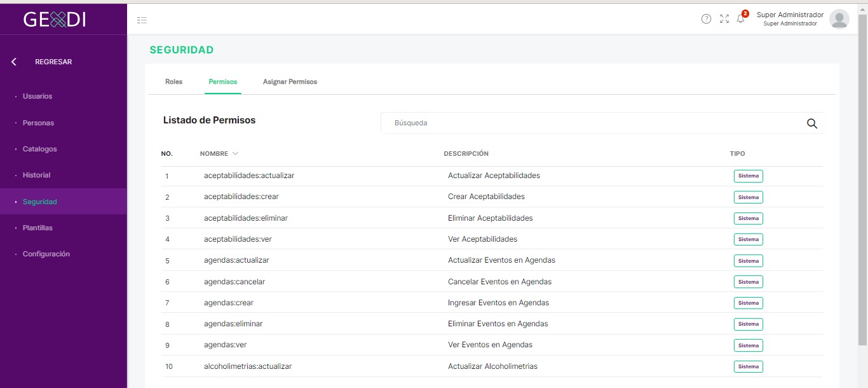Select the aceptabilidades:actualizar name
Image resolution: width=868 pixels, height=388 pixels.
[249, 176]
